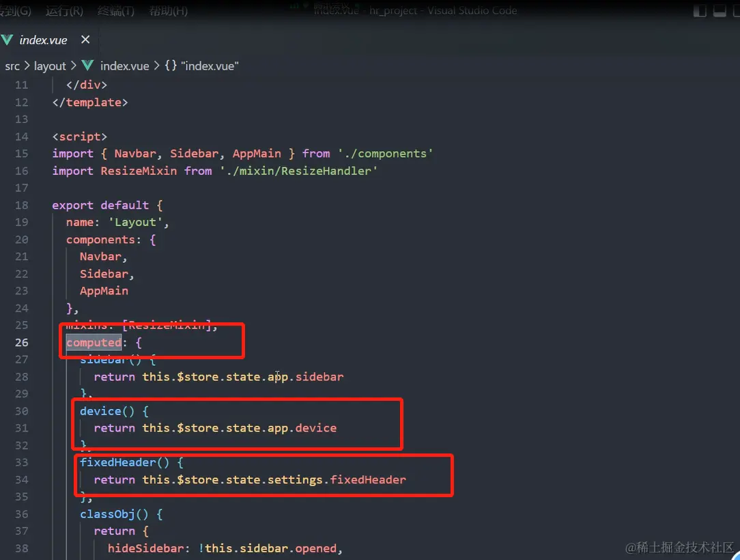Image resolution: width=740 pixels, height=560 pixels.
Task: Click device() method on line 30
Action: click(107, 411)
